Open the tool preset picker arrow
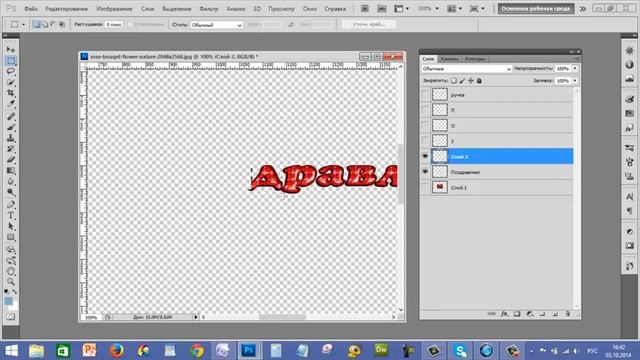The image size is (640, 360). pyautogui.click(x=23, y=25)
